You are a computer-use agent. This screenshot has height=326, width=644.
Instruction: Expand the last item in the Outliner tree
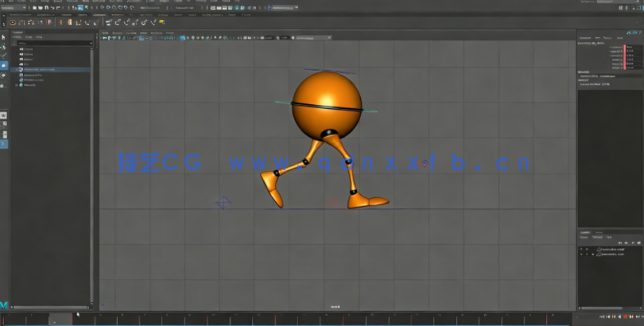click(15, 85)
